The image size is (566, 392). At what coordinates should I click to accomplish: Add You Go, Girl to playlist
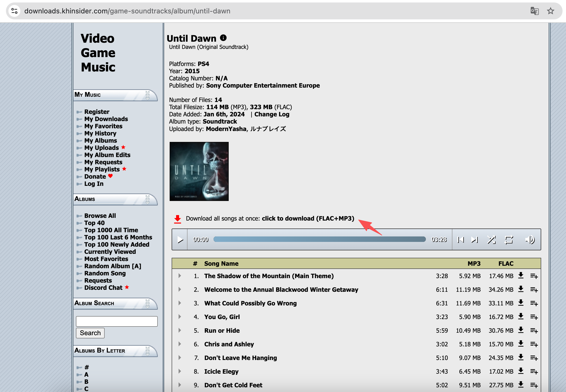point(534,317)
